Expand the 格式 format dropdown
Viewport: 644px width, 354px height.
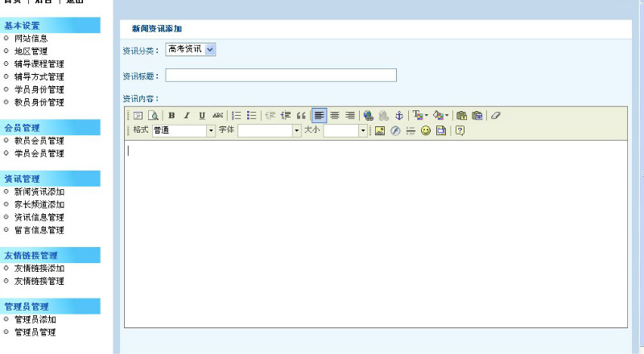coord(212,130)
